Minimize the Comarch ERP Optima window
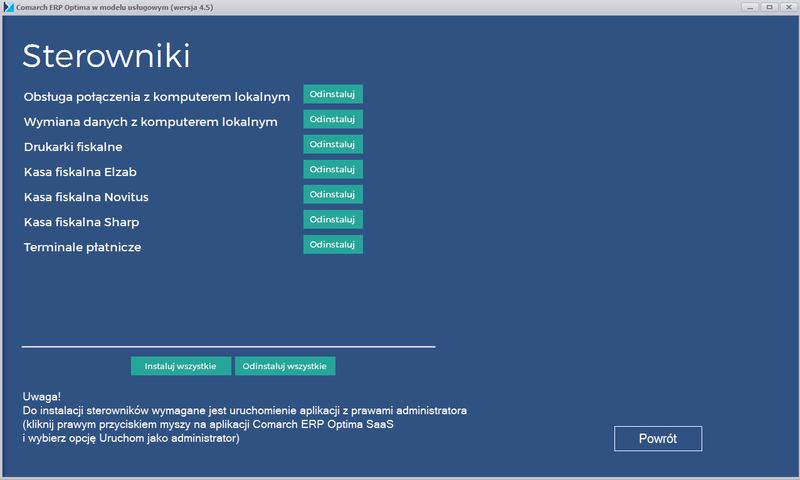 (749, 7)
